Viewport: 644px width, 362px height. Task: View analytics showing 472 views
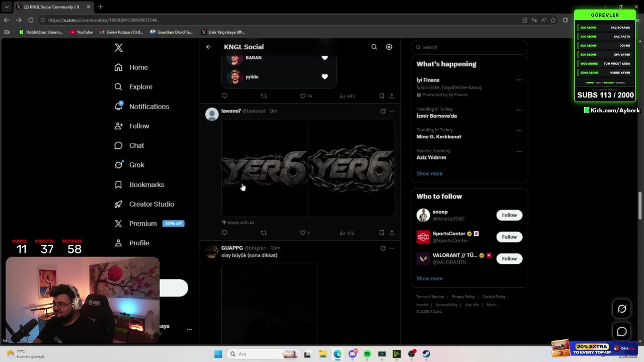click(x=347, y=233)
